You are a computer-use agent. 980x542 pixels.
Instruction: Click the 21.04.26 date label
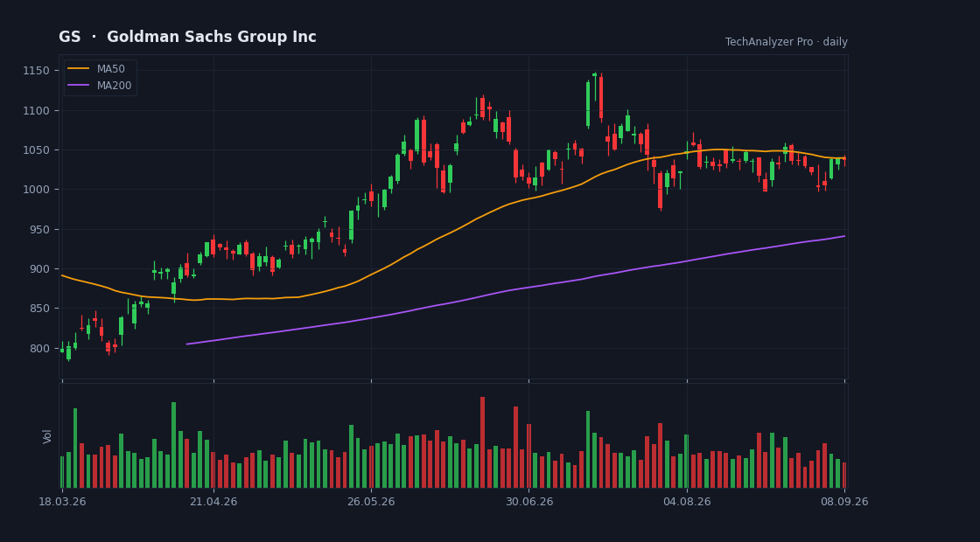coord(213,502)
